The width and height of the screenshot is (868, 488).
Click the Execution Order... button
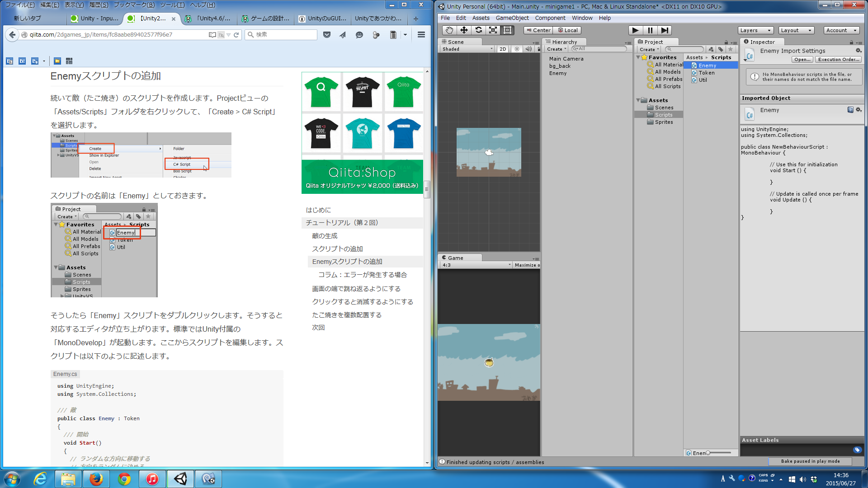click(x=839, y=60)
